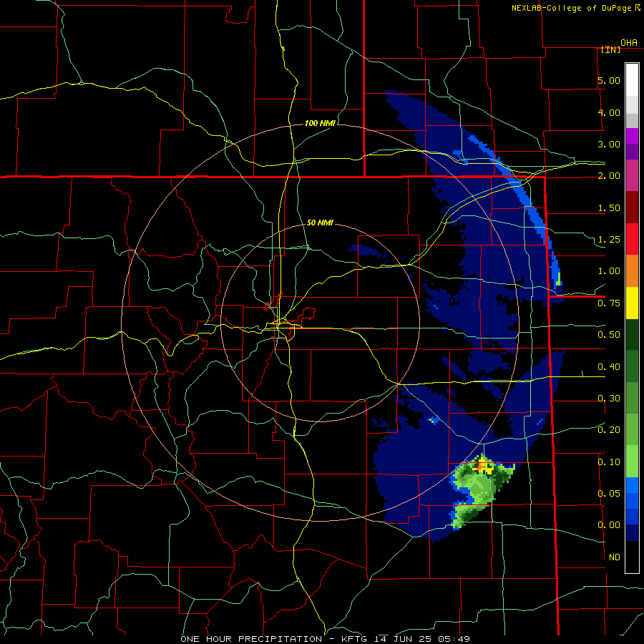Click the orange swatch in the precipitation legend
The image size is (644, 644).
[x=632, y=271]
